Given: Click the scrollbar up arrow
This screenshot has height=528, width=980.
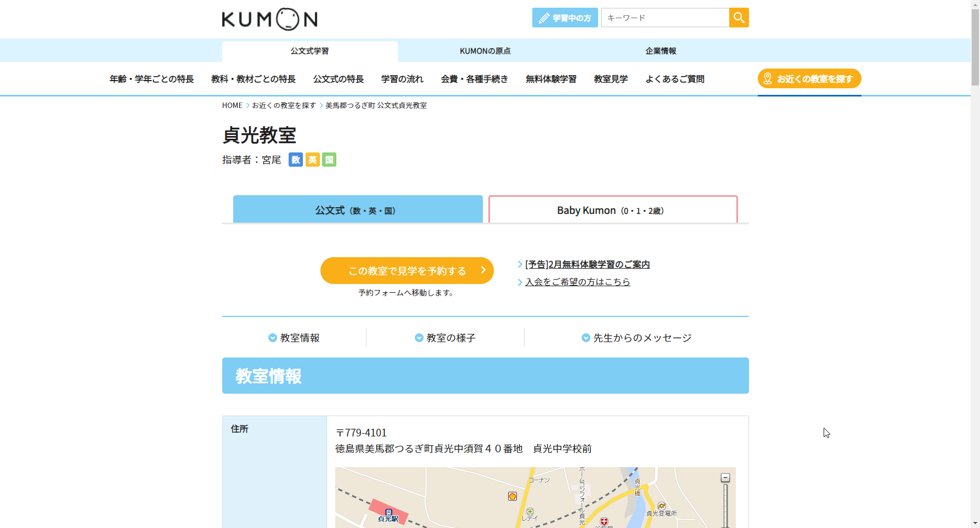Looking at the screenshot, I should point(975,4).
